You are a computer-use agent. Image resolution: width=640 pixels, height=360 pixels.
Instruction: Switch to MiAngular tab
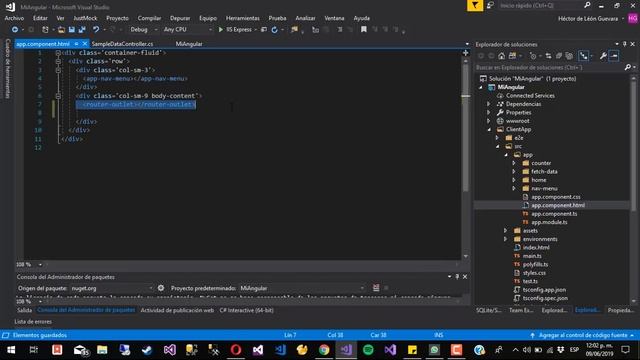tap(189, 44)
